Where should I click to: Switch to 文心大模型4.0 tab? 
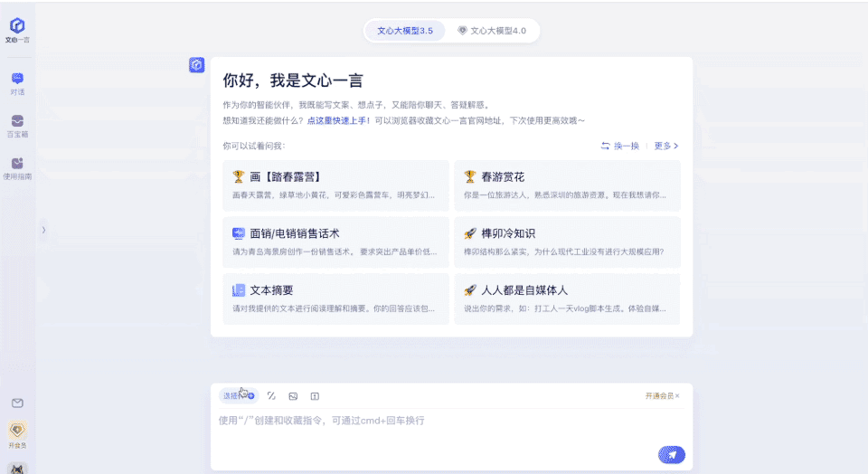(x=492, y=31)
